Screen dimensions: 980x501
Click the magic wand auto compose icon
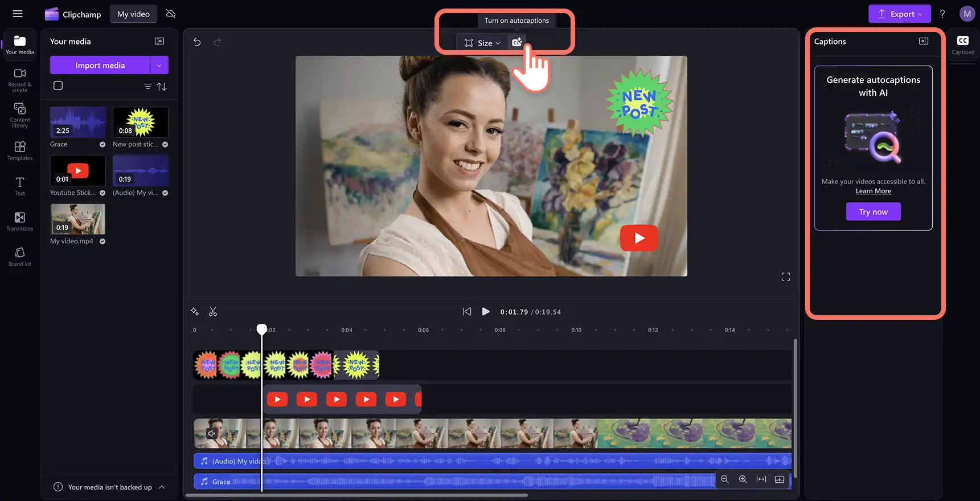point(195,311)
